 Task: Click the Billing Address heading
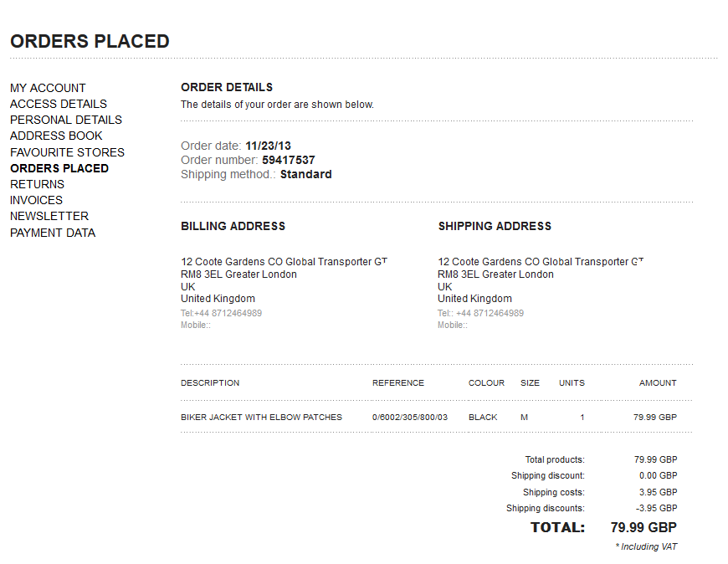pyautogui.click(x=233, y=226)
